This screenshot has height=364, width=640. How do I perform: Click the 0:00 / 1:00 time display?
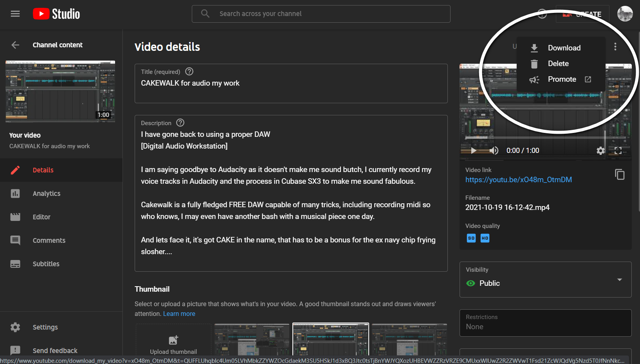523,151
